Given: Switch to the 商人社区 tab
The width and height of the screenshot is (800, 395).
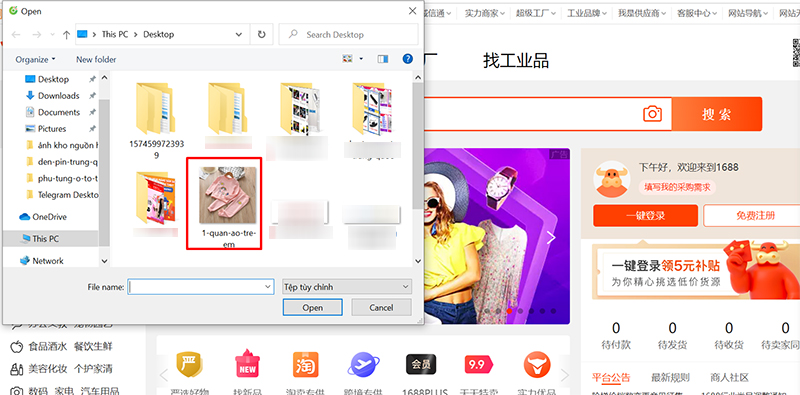Looking at the screenshot, I should 730,378.
